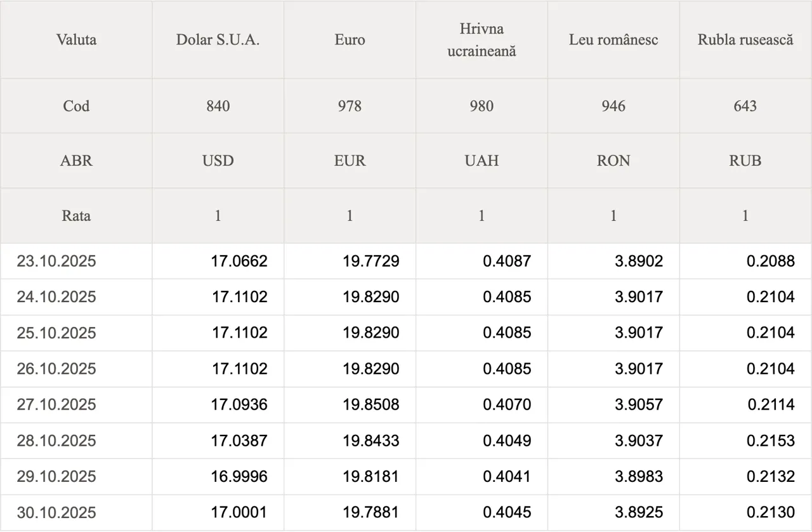Viewport: 812px width, 532px height.
Task: Click the UAH rate 0.4049
Action: pos(507,441)
